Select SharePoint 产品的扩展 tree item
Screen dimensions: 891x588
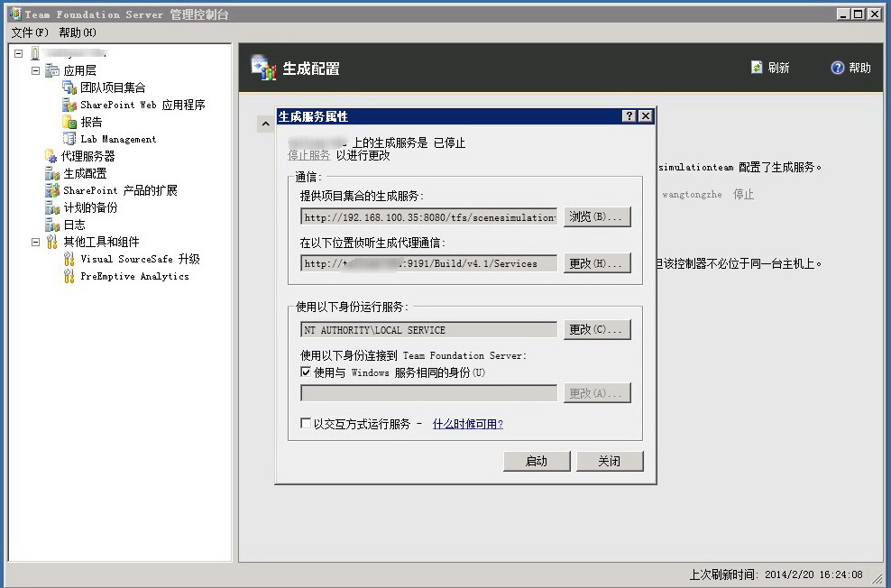(x=121, y=190)
